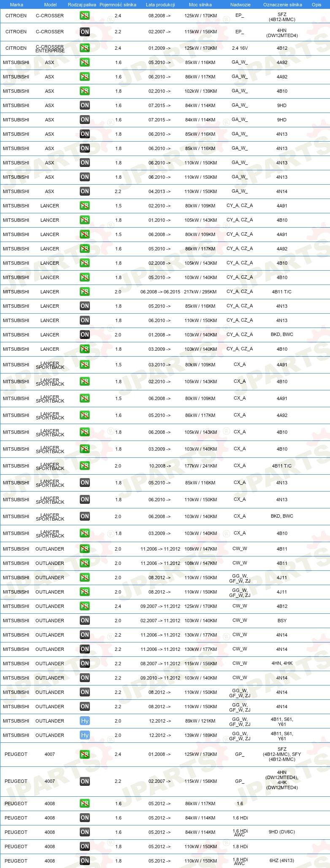Screen dimensions: 330x868
Task: Click the 04.2013 -> production date cell
Action: [160, 191]
